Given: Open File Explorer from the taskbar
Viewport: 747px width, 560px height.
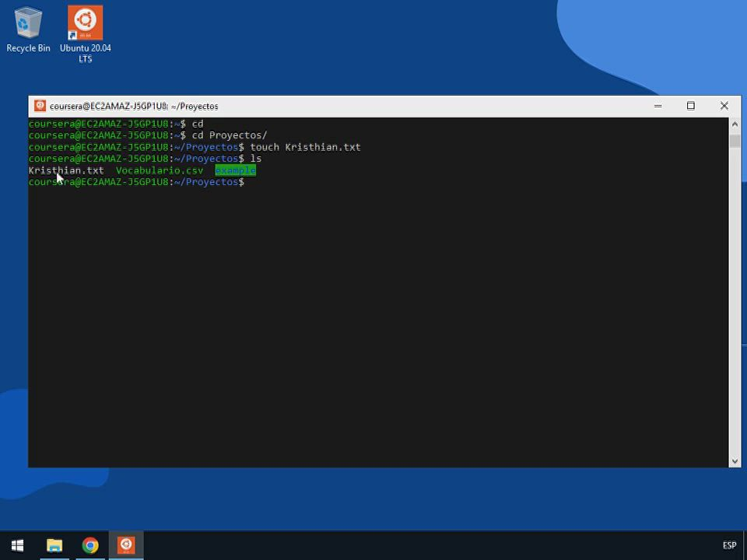Looking at the screenshot, I should pyautogui.click(x=54, y=545).
